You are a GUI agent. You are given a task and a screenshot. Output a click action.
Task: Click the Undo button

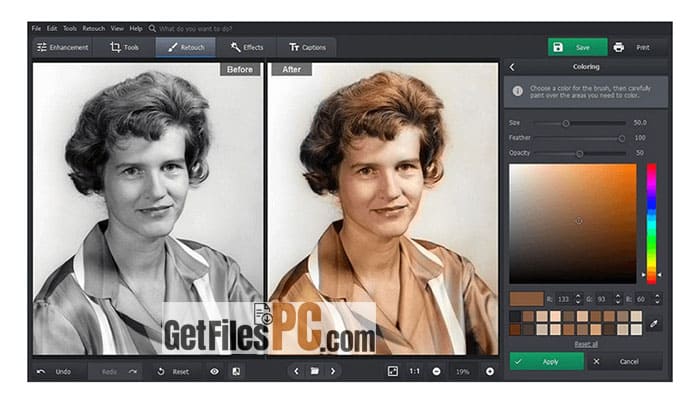pyautogui.click(x=54, y=372)
